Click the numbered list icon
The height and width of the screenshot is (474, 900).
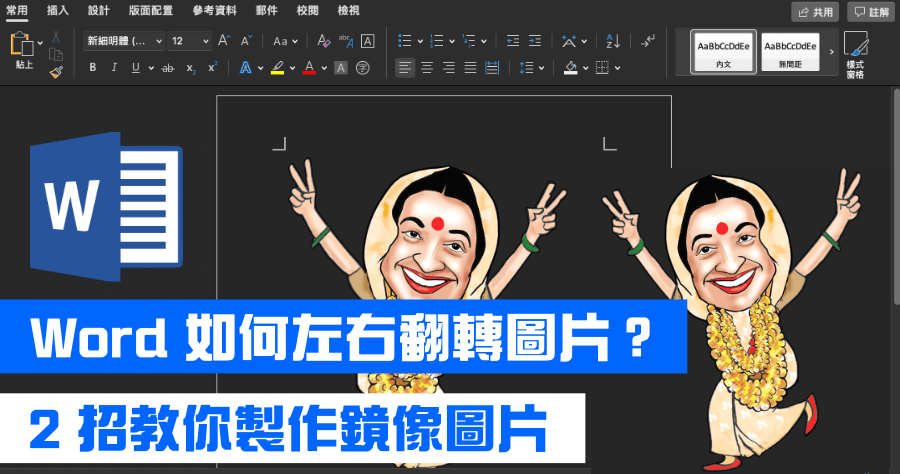pyautogui.click(x=437, y=41)
